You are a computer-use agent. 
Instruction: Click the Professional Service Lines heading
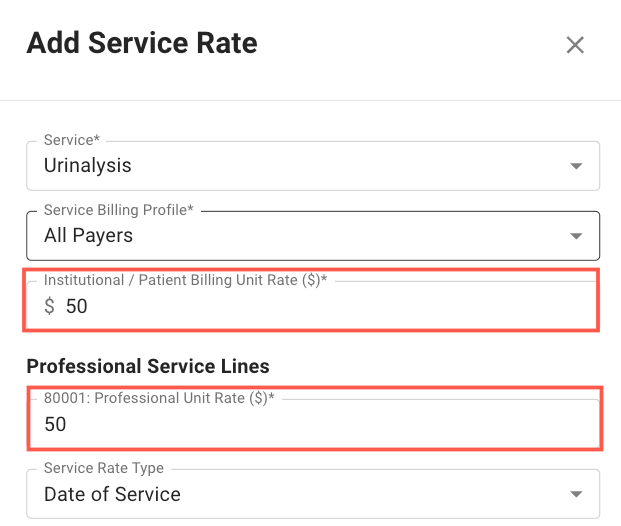(x=148, y=366)
